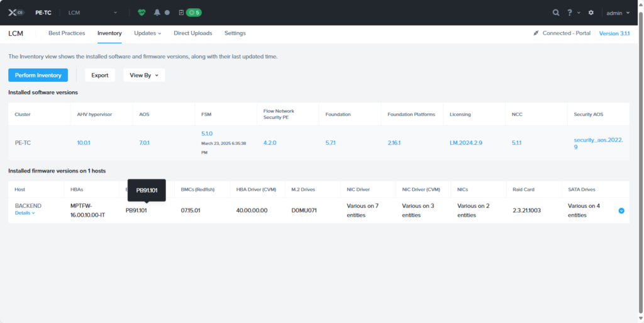Open the LCM page selector dropdown
The width and height of the screenshot is (644, 323).
tap(93, 13)
